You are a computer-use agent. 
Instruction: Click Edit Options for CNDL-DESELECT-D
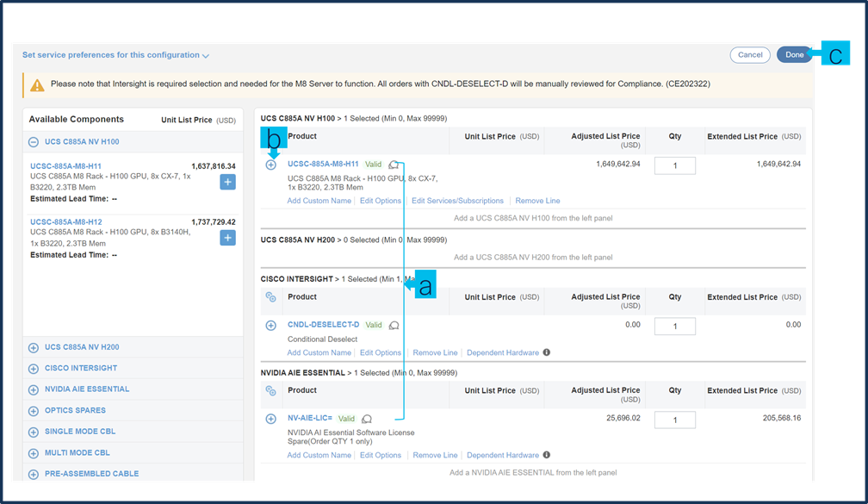381,352
